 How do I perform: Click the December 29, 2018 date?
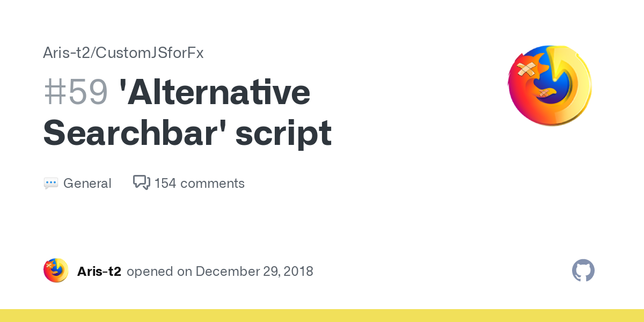pyautogui.click(x=254, y=271)
